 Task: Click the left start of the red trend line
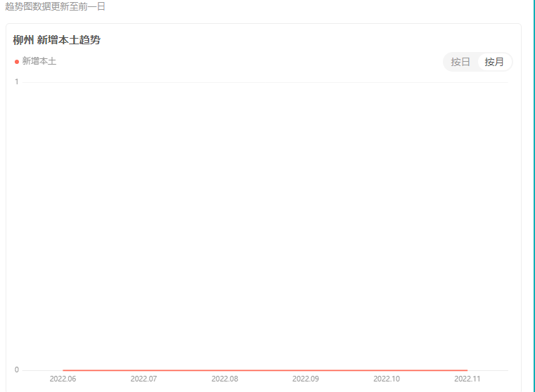tap(64, 370)
